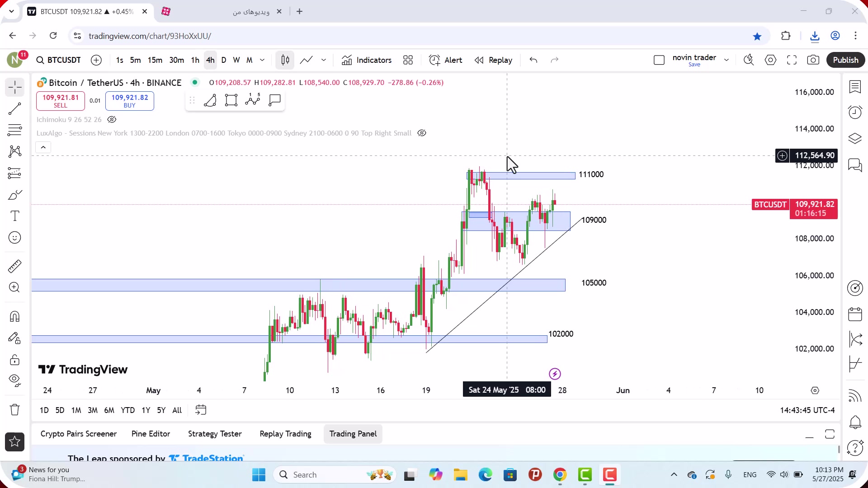Open the alerts clock panel

[x=855, y=112]
